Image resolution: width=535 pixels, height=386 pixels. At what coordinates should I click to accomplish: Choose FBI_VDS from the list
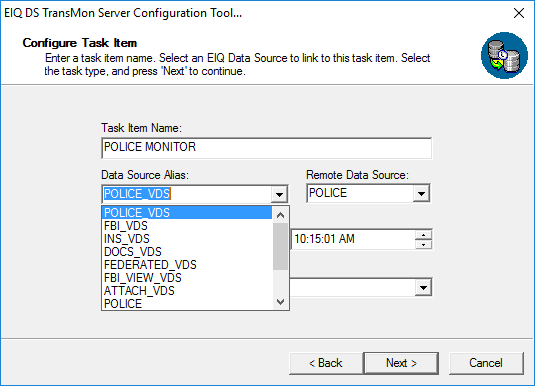(187, 226)
